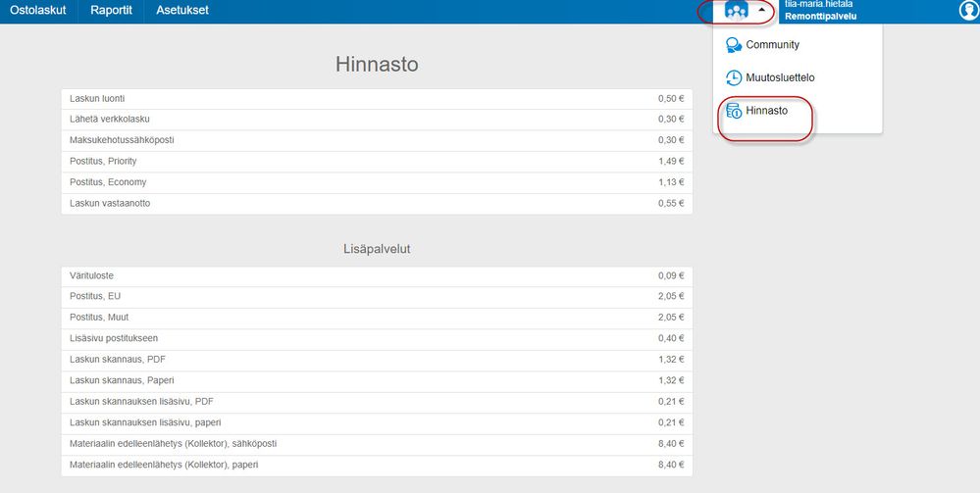Select the Laskun skannaus, PDF row
The width and height of the screenshot is (980, 493).
click(377, 360)
